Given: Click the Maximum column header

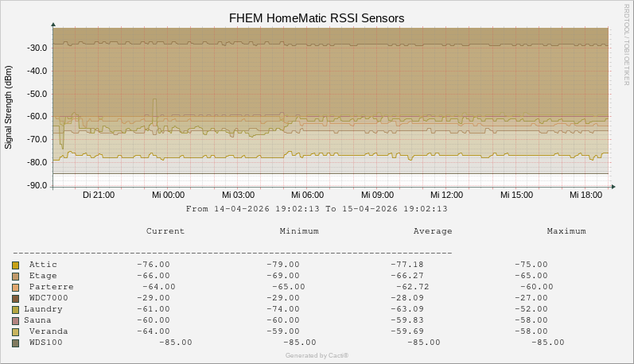Looking at the screenshot, I should click(x=566, y=231).
